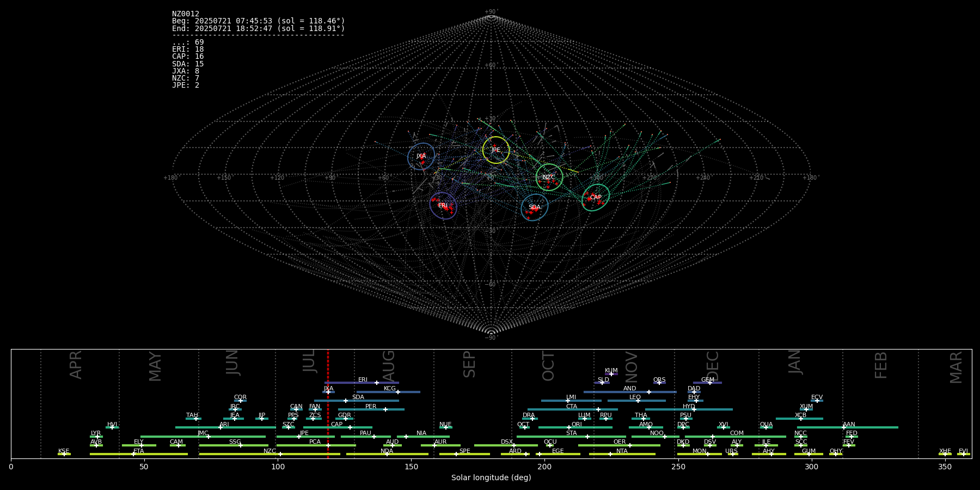
Task: Click the DRA shower label in the timeline
Action: tap(529, 415)
